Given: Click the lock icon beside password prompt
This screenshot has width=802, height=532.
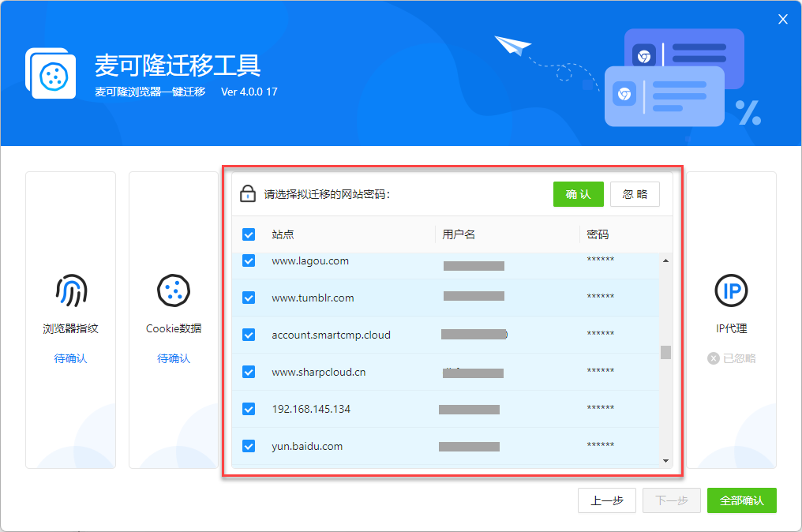Looking at the screenshot, I should click(x=248, y=194).
